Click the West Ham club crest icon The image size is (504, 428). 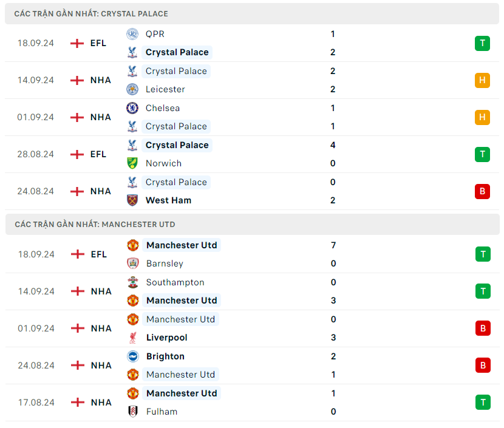click(x=132, y=200)
